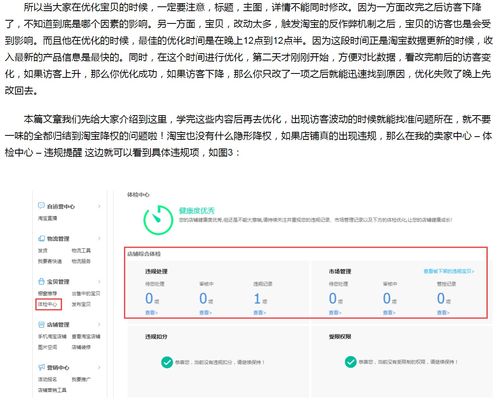Image resolution: width=500 pixels, height=405 pixels.
Task: Click the 受限权限 card title
Action: 340,337
